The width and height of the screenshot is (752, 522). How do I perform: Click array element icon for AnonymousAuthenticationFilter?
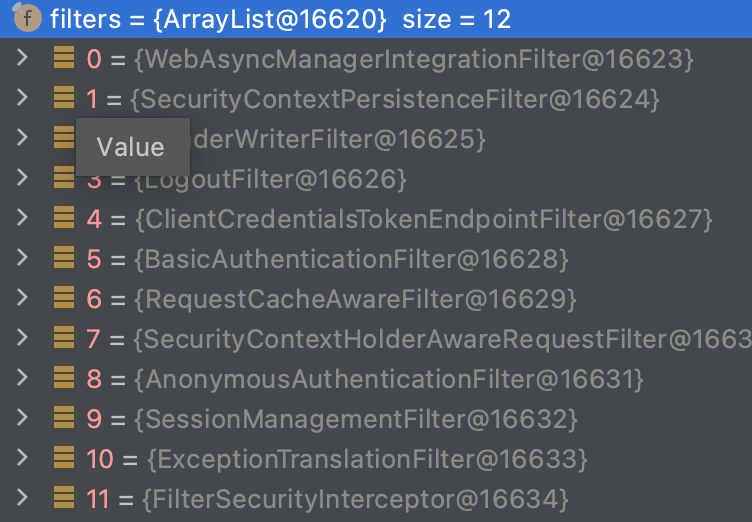[64, 377]
